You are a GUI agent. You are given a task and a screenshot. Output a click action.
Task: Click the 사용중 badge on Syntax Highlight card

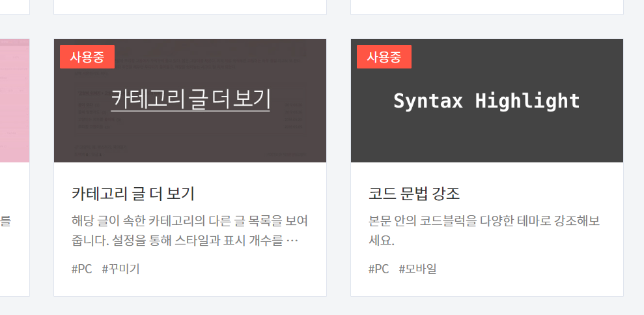pos(384,57)
